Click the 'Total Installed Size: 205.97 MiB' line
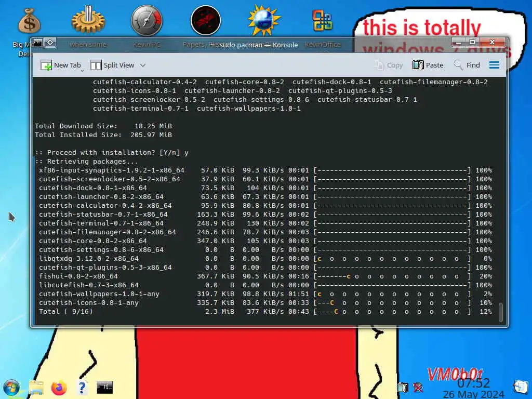The height and width of the screenshot is (399, 532). tap(103, 135)
